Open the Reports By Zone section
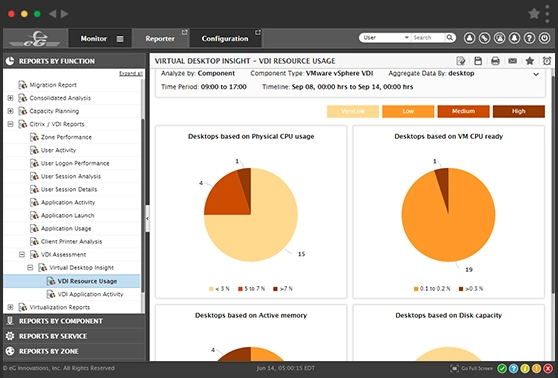558x378 pixels. 74,351
